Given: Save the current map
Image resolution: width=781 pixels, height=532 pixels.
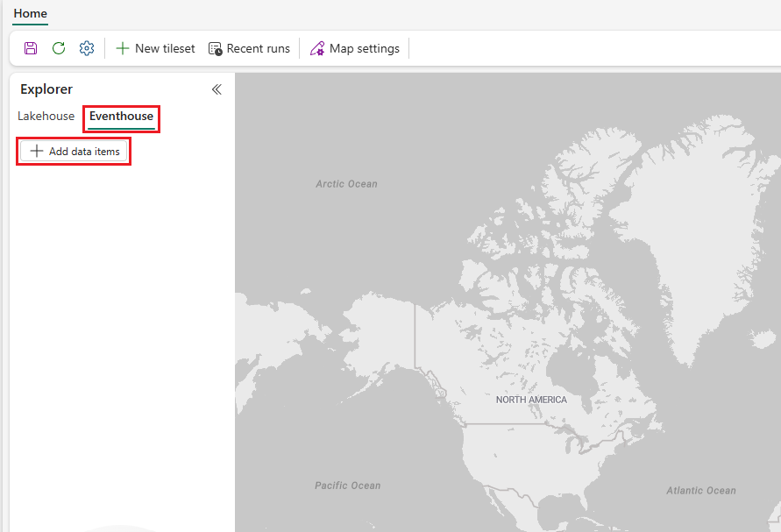Looking at the screenshot, I should coord(30,48).
